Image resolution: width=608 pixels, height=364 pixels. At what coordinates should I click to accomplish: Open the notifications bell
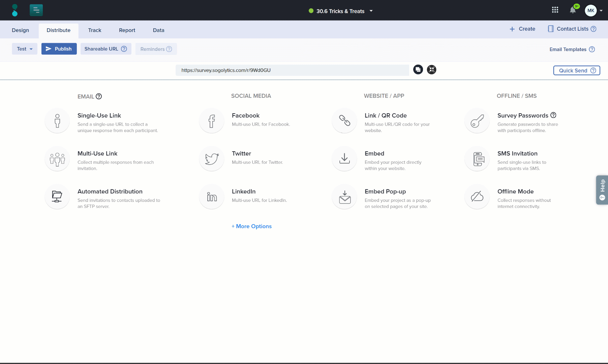573,10
